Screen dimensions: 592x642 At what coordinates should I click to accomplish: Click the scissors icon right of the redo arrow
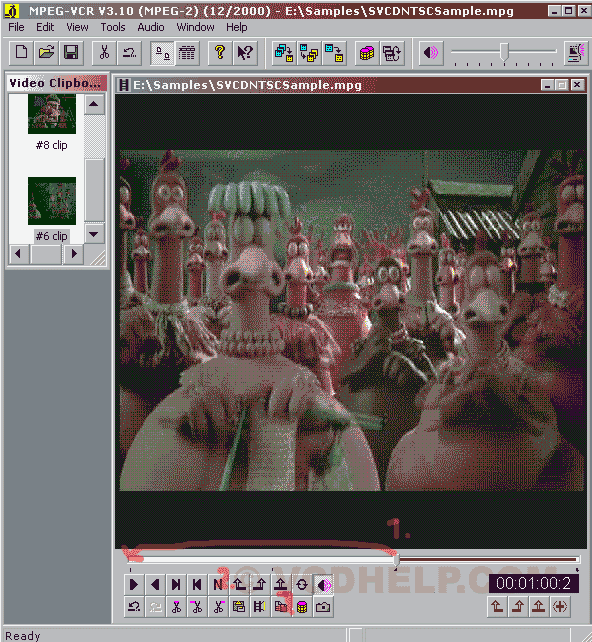176,606
